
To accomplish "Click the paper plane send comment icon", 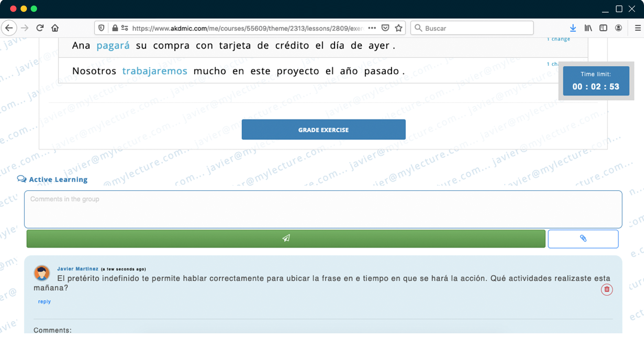I will tap(286, 238).
